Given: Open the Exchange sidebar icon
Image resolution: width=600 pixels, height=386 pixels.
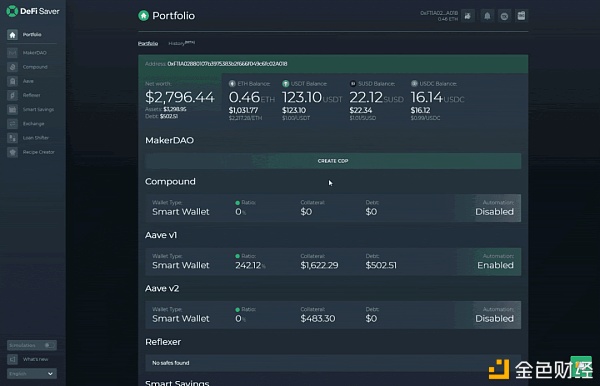Looking at the screenshot, I should pos(12,124).
